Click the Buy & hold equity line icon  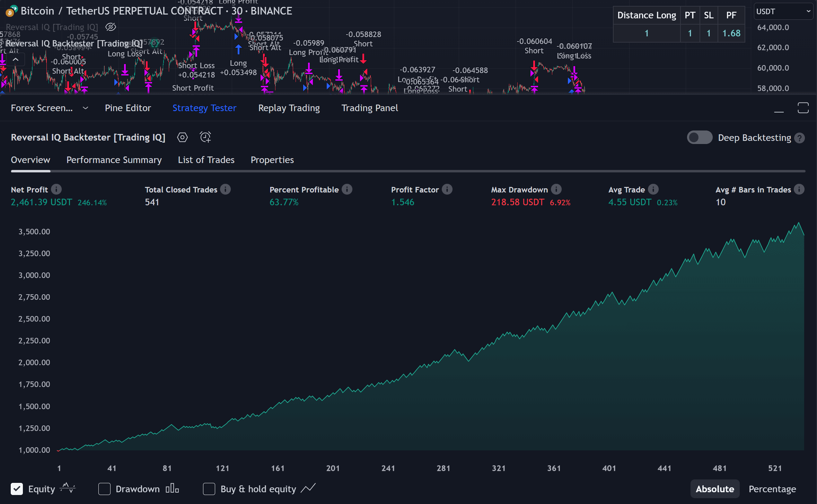pos(308,488)
